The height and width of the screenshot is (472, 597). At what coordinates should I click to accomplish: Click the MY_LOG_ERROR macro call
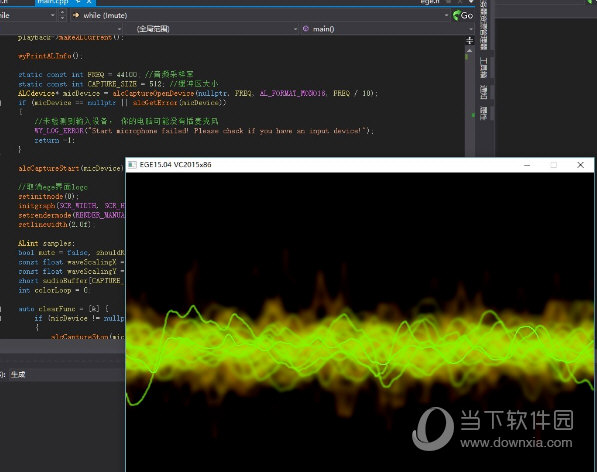coord(59,131)
